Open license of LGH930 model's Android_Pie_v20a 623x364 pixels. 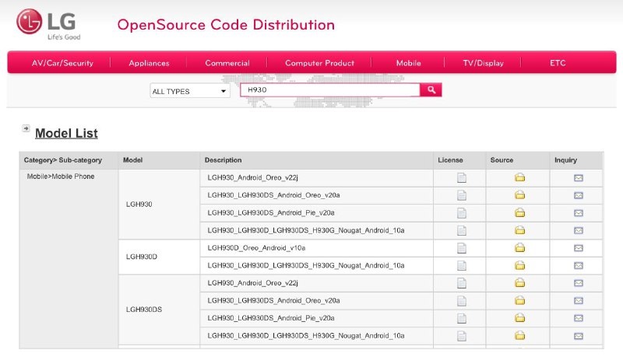point(462,213)
